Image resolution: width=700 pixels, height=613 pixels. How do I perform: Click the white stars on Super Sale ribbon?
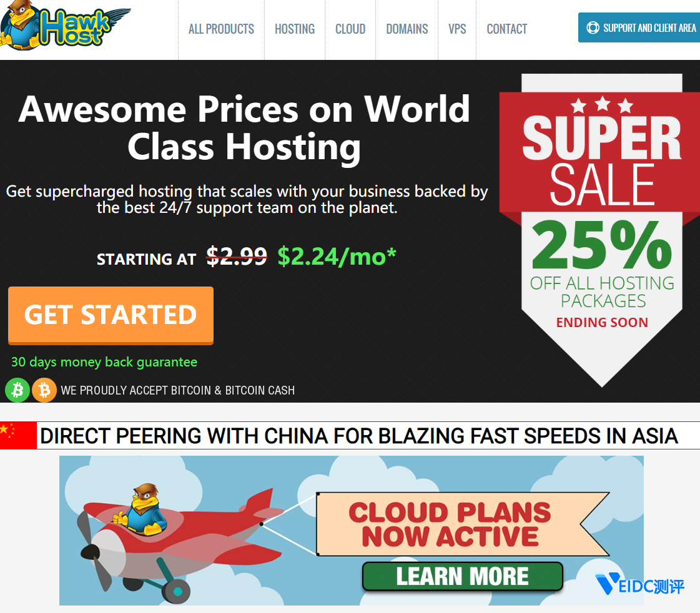pos(602,105)
